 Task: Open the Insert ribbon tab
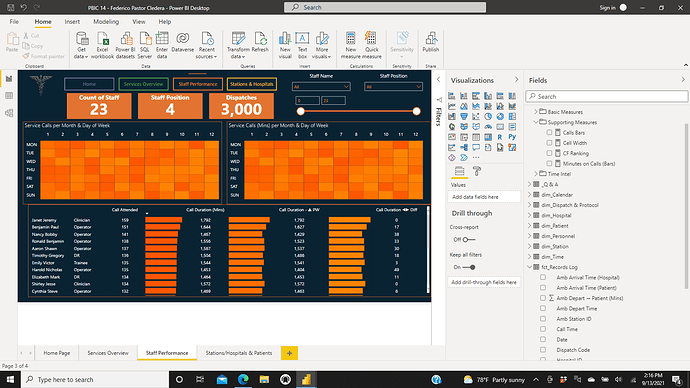point(72,22)
